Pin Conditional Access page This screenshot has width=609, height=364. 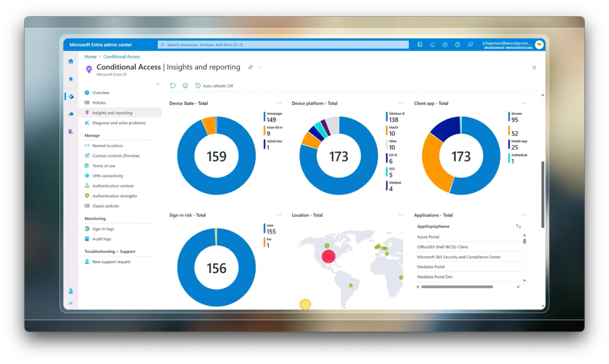(x=251, y=67)
